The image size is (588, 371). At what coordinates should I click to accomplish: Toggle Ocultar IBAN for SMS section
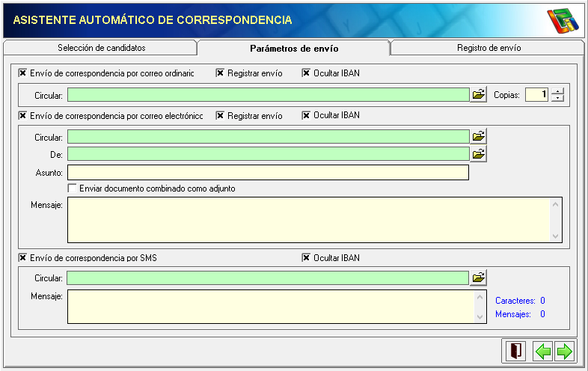point(306,258)
